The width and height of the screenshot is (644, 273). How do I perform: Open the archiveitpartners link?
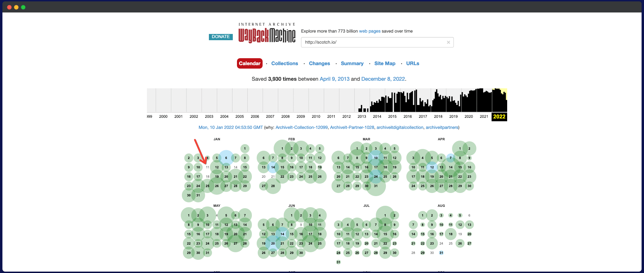click(442, 127)
